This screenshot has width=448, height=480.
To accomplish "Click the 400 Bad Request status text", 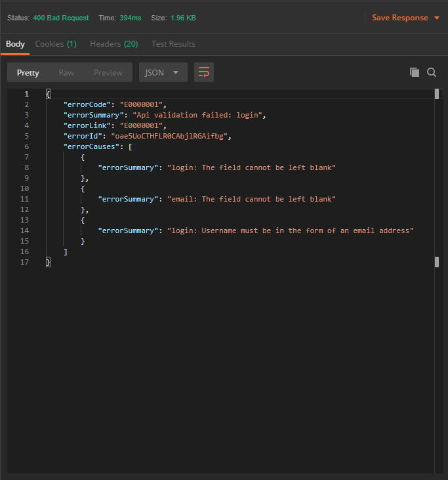I will (x=60, y=18).
